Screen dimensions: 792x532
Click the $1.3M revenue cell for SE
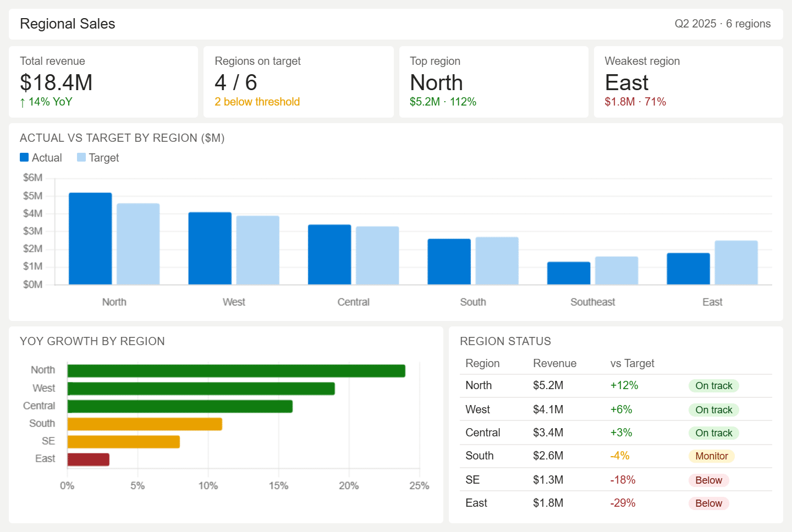point(548,480)
